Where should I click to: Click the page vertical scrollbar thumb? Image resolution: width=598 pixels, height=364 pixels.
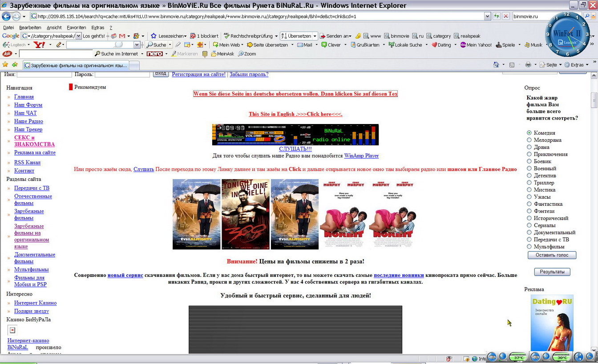tap(594, 100)
